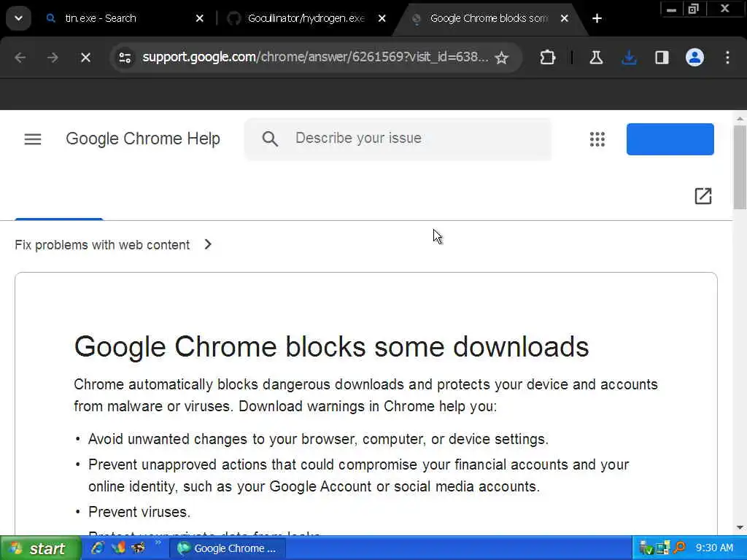The image size is (747, 560).
Task: View site information icon in address bar
Action: 125,58
